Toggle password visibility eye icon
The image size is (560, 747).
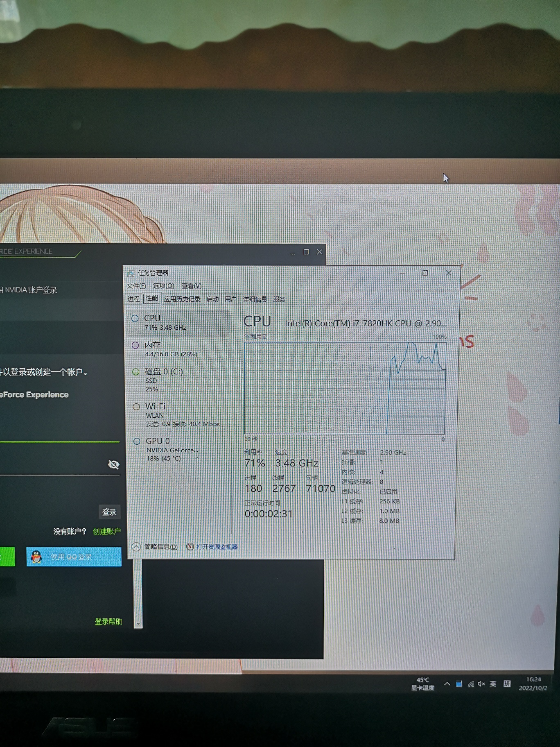(113, 464)
